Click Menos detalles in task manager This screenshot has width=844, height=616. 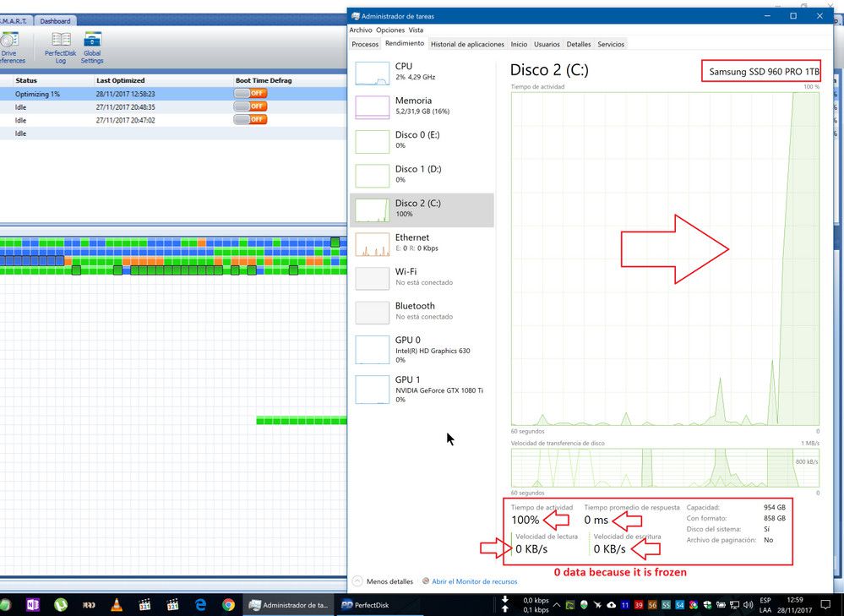pyautogui.click(x=389, y=581)
